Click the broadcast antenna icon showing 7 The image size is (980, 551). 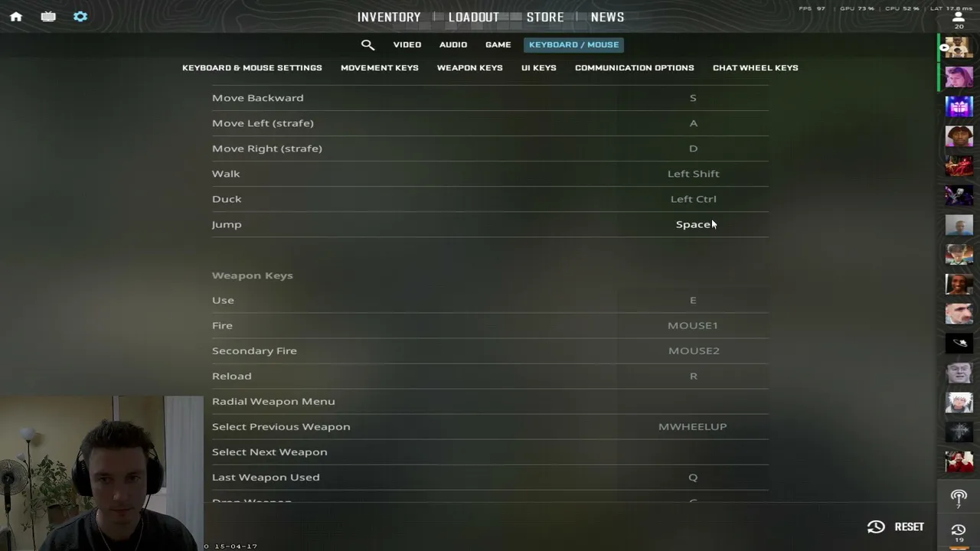click(959, 498)
